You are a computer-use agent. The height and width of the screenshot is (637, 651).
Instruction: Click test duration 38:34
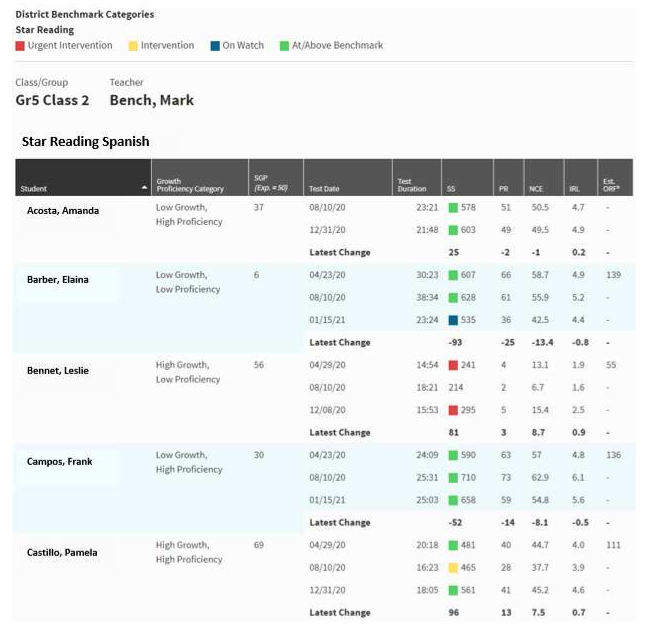(427, 297)
